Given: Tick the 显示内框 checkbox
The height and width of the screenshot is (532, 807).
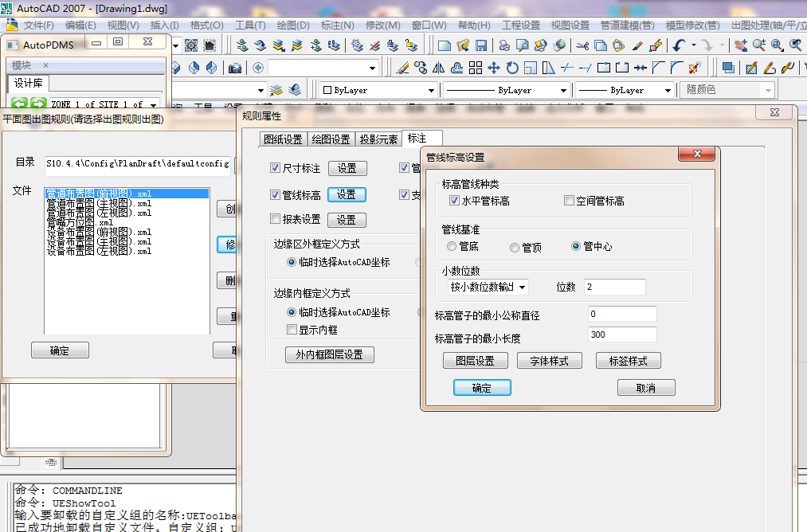Looking at the screenshot, I should (x=292, y=329).
